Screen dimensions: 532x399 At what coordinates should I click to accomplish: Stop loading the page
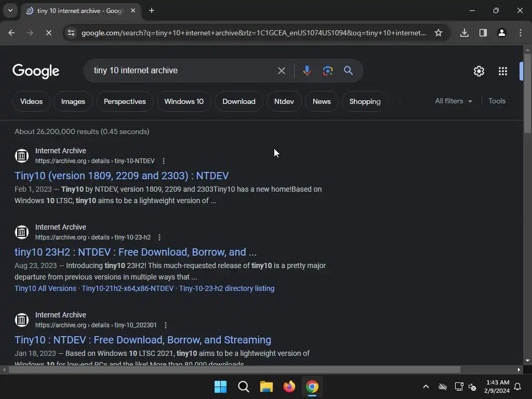(x=48, y=33)
